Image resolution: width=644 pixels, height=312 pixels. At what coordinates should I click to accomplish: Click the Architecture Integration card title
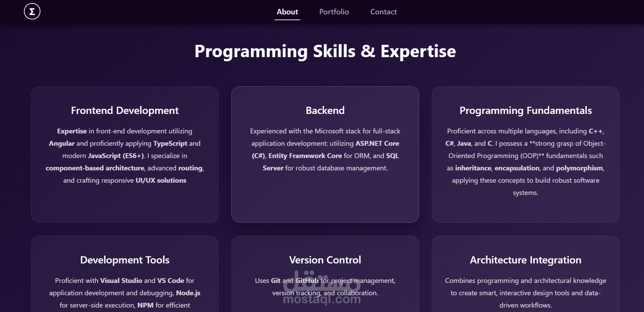tap(526, 260)
